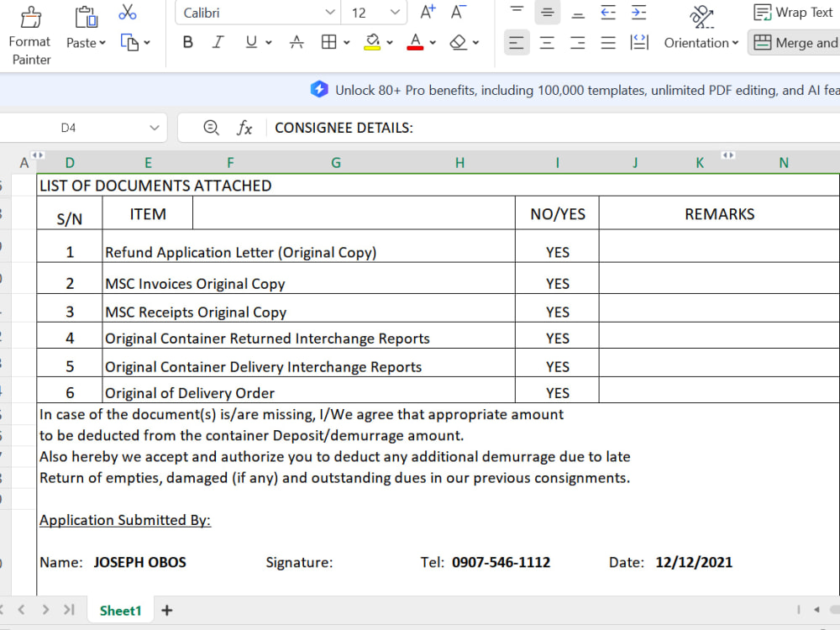Click the Orientation icon

tap(701, 17)
